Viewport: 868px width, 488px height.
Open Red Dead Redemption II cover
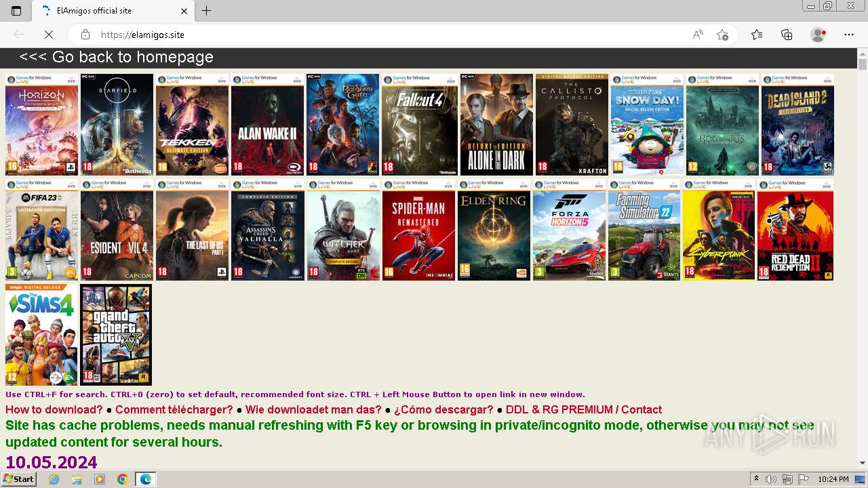coord(795,230)
